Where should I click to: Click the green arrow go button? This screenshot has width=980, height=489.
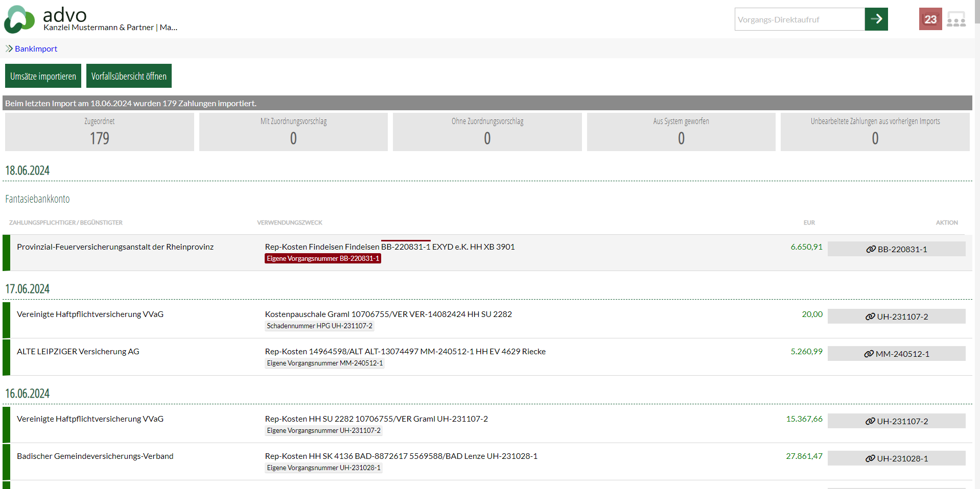(876, 19)
